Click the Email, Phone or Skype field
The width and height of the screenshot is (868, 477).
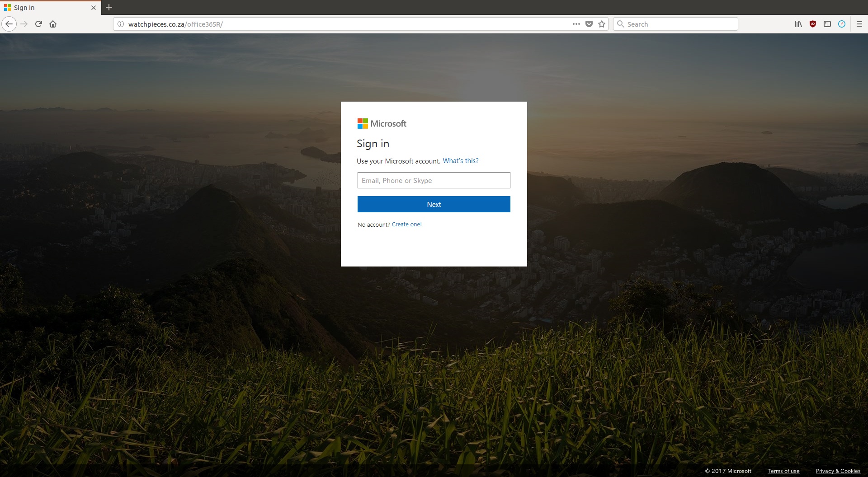point(434,180)
